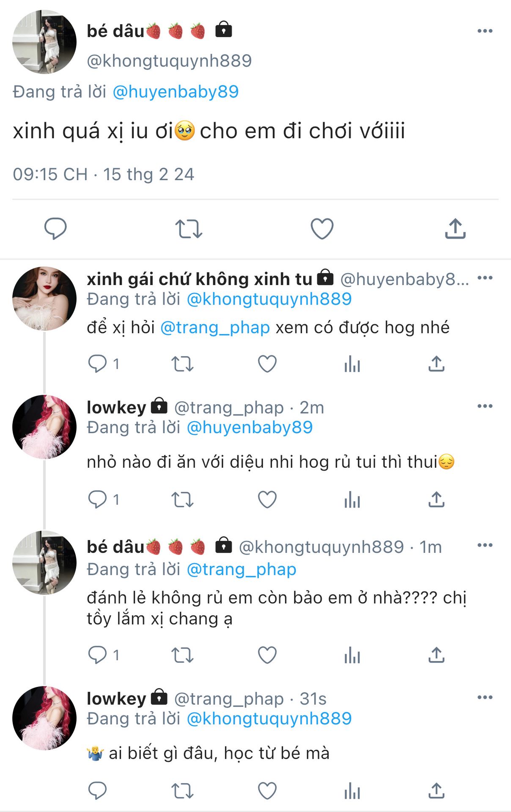The height and width of the screenshot is (812, 511).
Task: Share the main tweet by bé dâu
Action: tap(455, 229)
